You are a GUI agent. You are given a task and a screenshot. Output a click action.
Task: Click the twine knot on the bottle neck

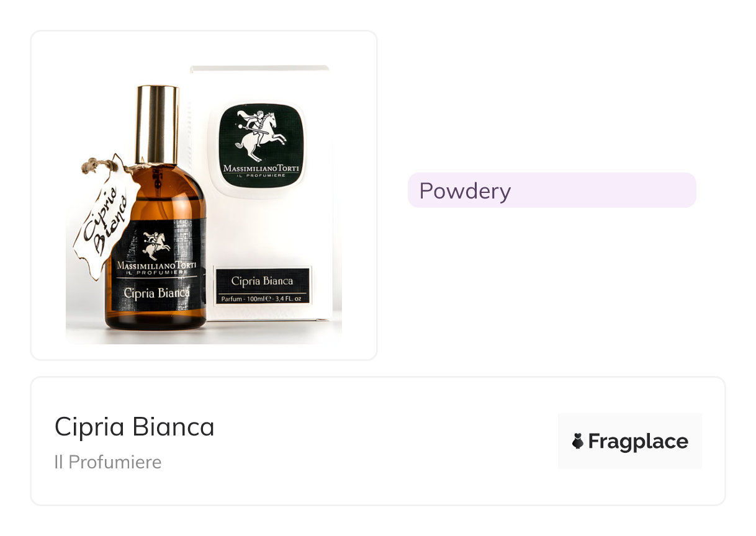92,165
